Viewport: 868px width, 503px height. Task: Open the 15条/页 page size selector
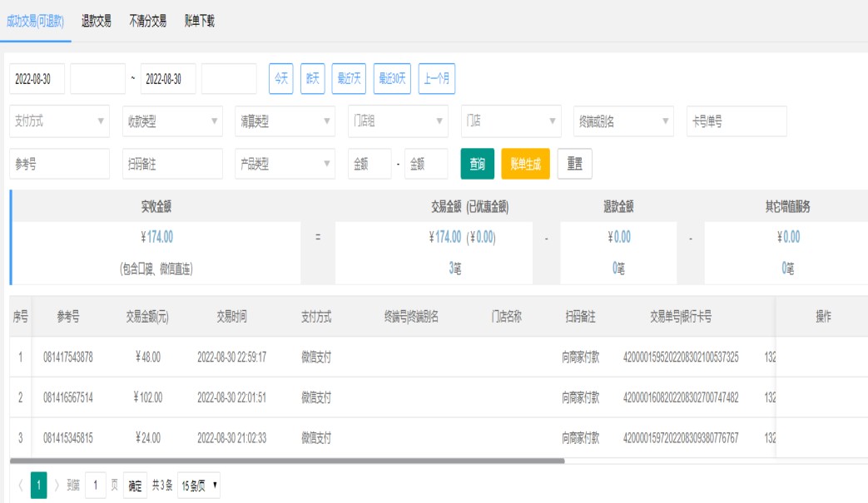(198, 486)
